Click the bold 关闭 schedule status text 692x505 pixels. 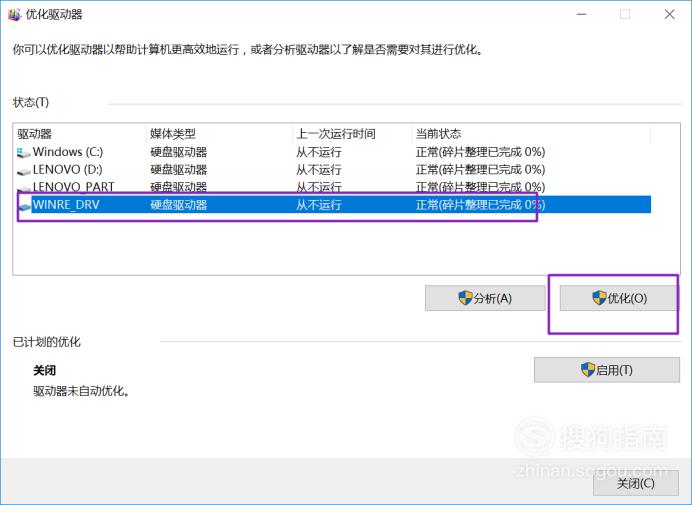45,370
